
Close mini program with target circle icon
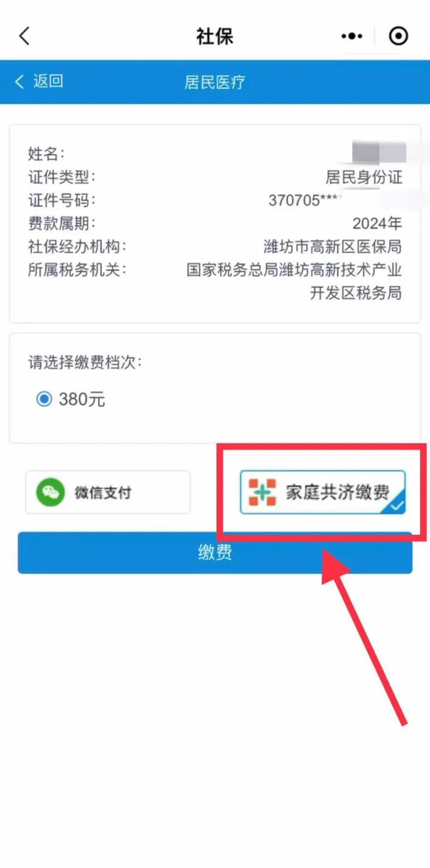point(398,37)
